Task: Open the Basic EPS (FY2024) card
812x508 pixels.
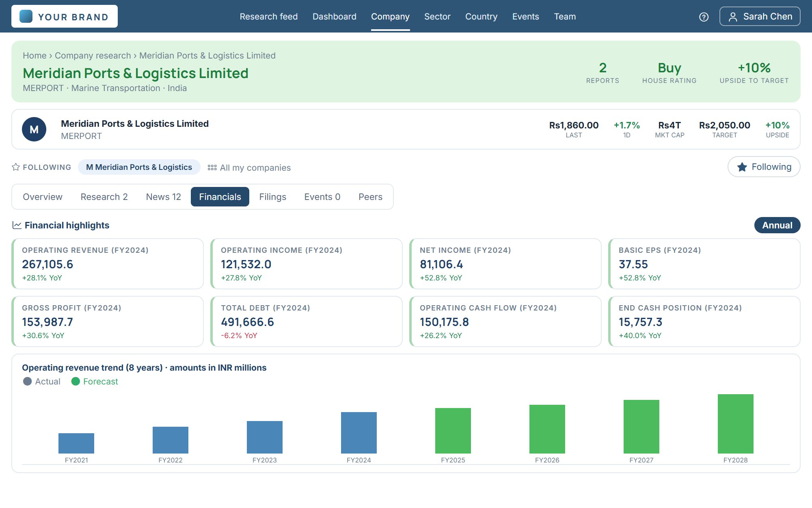Action: [x=704, y=264]
